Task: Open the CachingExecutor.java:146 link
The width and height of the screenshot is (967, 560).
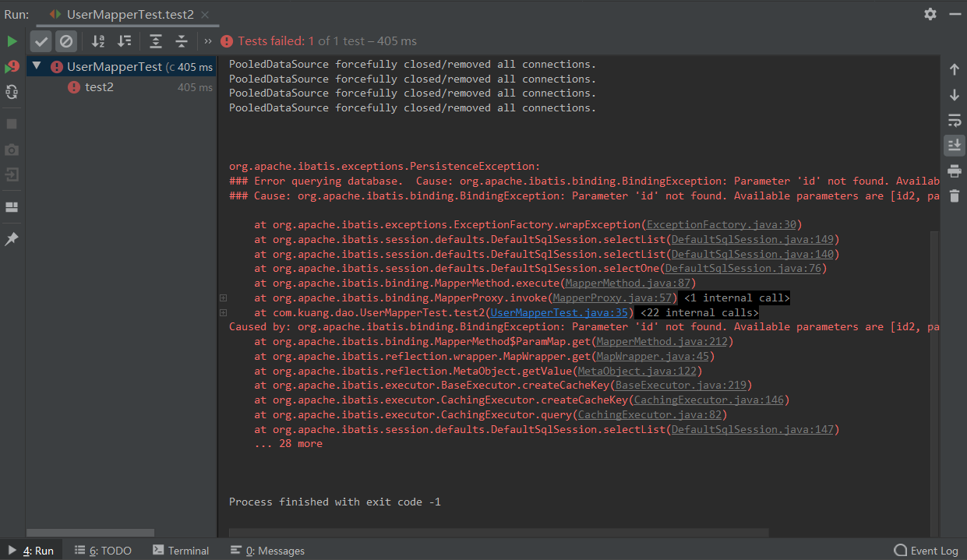Action: coord(709,400)
